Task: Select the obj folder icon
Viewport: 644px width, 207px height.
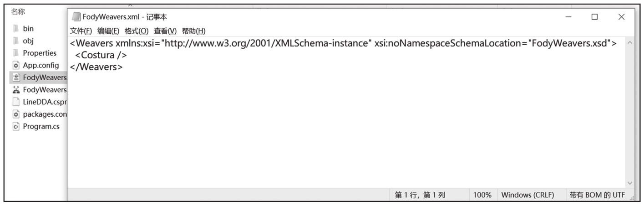Action: click(x=16, y=41)
